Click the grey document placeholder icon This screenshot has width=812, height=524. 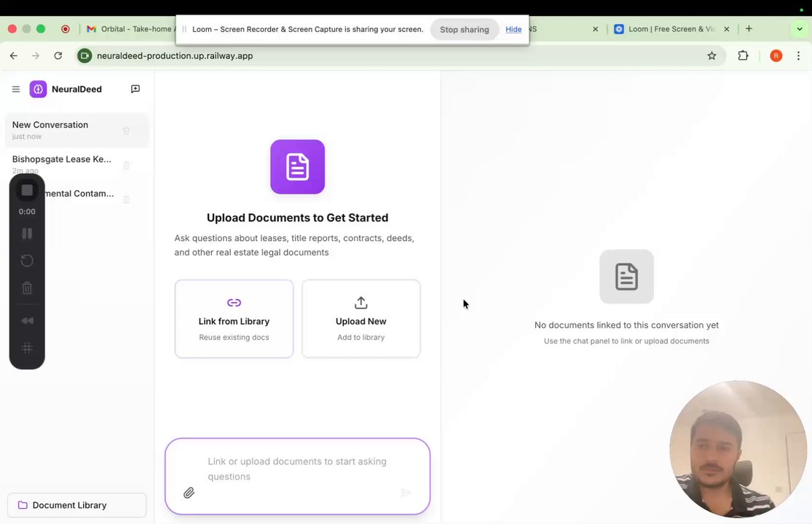pyautogui.click(x=626, y=277)
